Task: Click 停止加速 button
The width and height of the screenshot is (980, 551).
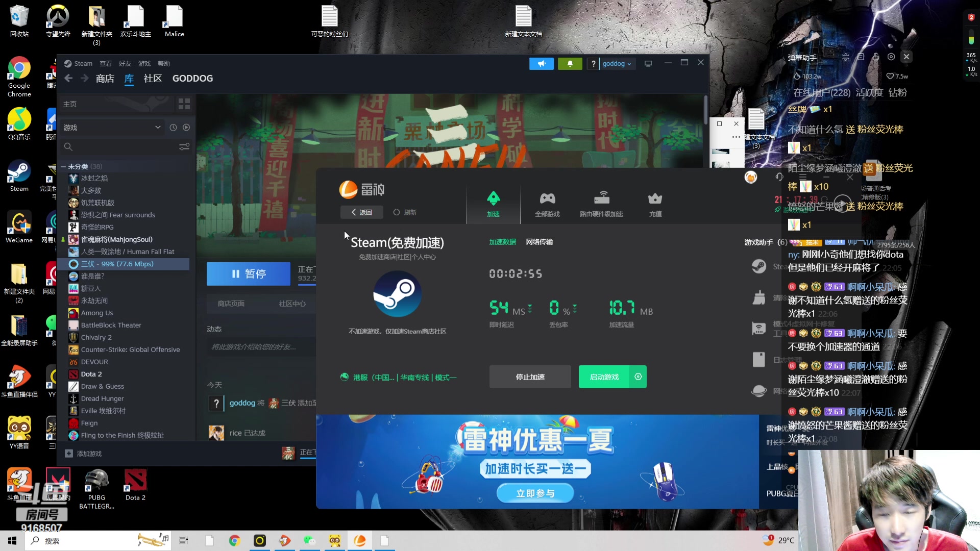Action: [x=530, y=377]
